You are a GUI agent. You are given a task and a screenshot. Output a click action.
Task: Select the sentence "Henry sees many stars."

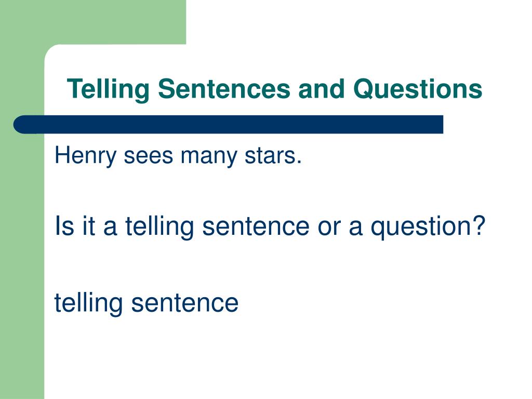coord(178,156)
